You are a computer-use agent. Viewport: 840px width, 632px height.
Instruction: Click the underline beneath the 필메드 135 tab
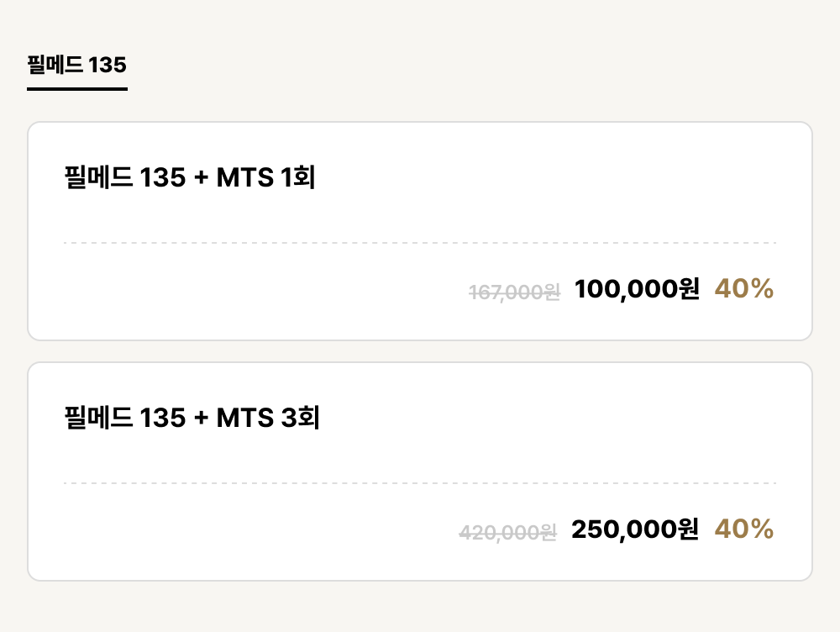(x=77, y=89)
